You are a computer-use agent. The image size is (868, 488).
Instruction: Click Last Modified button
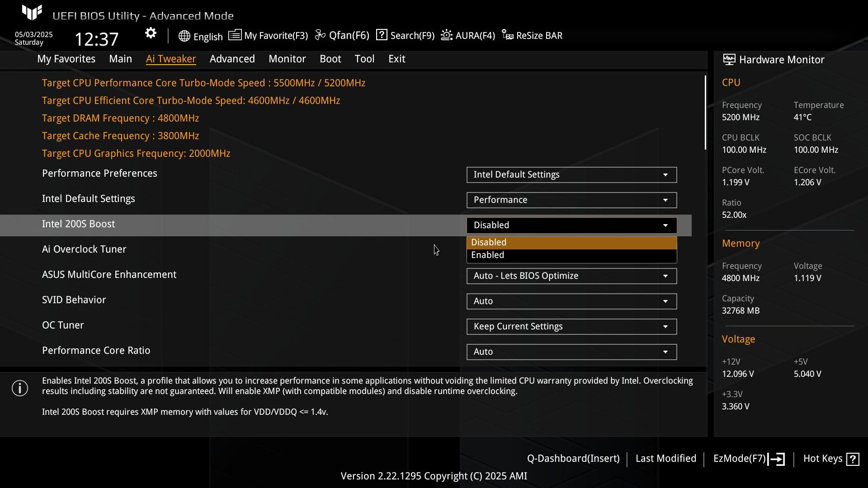(x=665, y=459)
